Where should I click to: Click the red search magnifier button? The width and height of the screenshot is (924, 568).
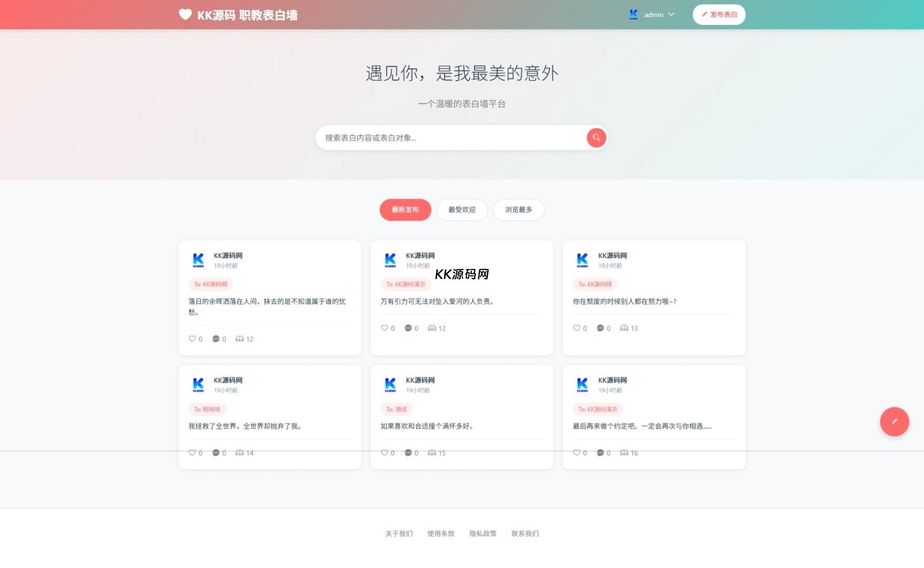point(596,137)
